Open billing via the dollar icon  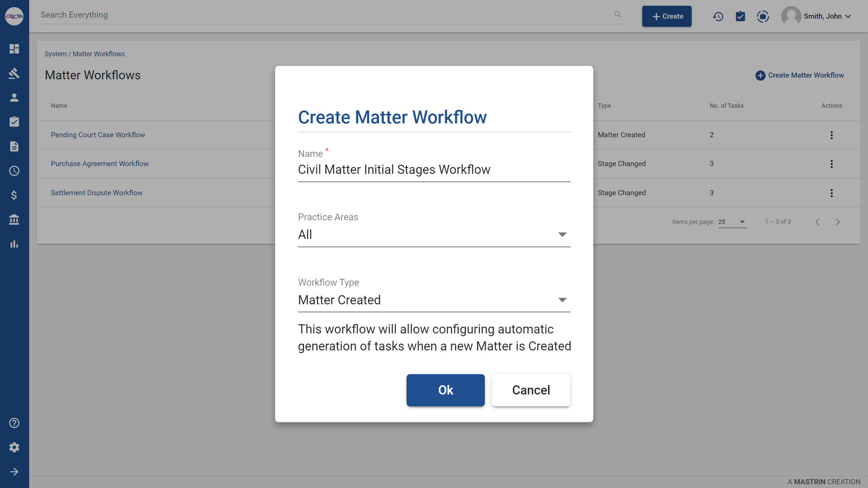[x=14, y=195]
